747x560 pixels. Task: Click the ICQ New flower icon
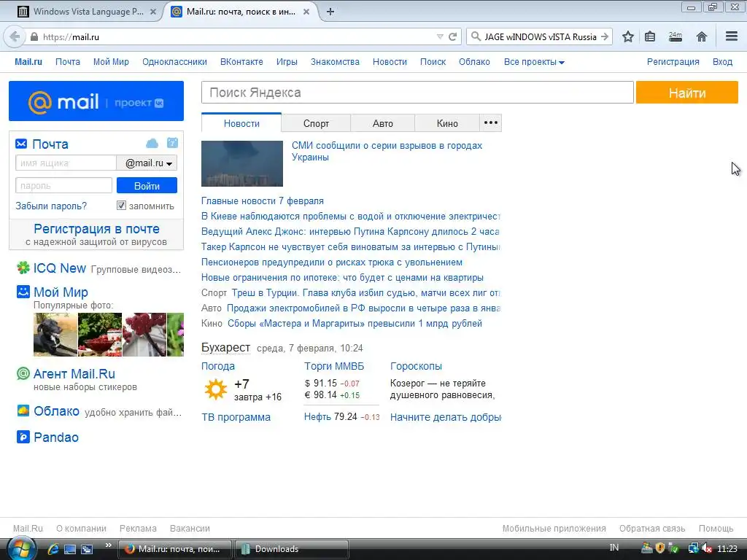pos(23,268)
